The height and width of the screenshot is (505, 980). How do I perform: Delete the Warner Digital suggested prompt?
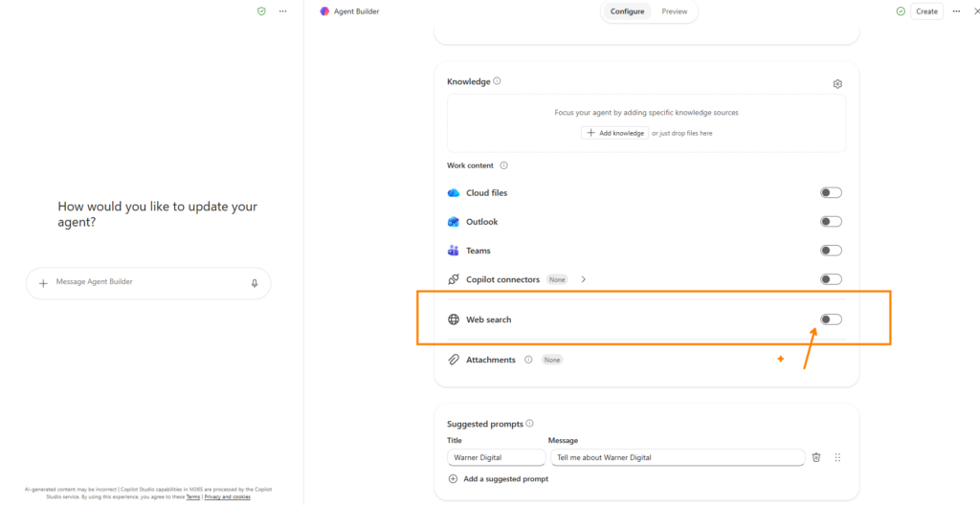816,457
